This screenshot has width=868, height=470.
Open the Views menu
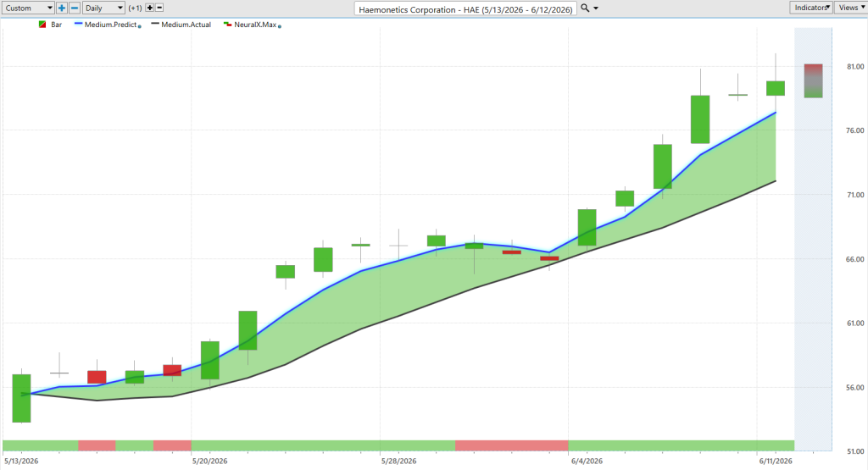coord(851,7)
